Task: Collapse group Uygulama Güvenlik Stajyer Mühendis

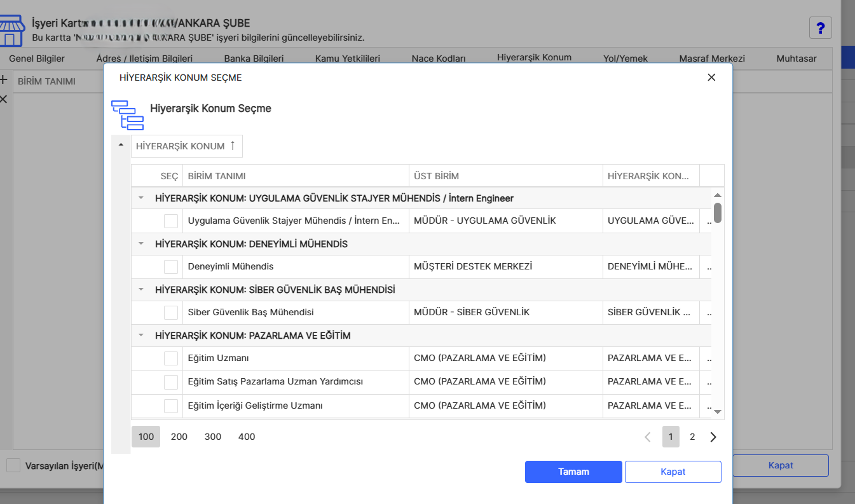Action: 141,198
